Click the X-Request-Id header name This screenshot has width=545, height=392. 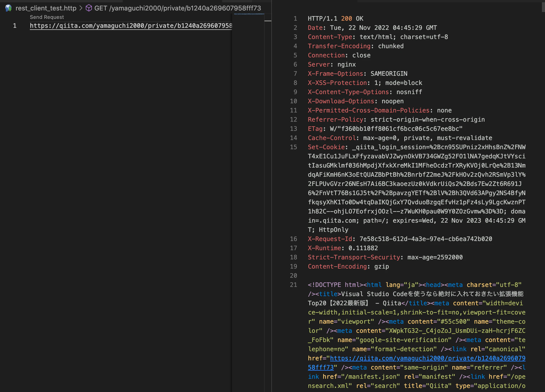pyautogui.click(x=330, y=239)
